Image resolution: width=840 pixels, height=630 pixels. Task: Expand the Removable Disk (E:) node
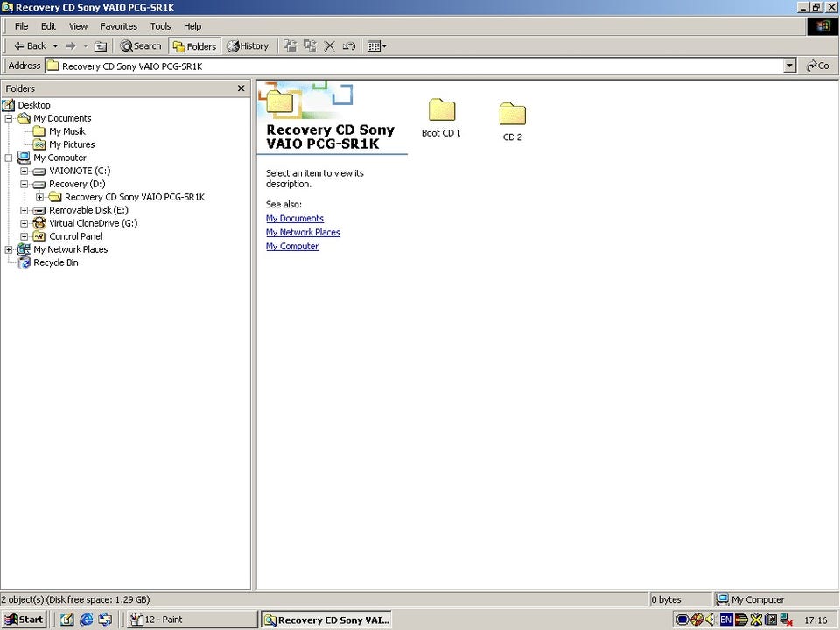point(24,210)
